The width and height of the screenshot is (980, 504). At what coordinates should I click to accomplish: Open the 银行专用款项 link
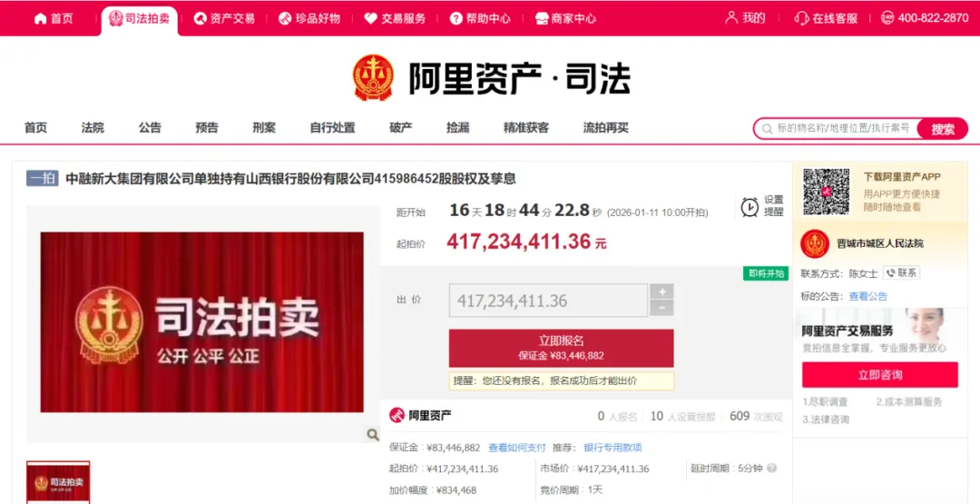(612, 448)
